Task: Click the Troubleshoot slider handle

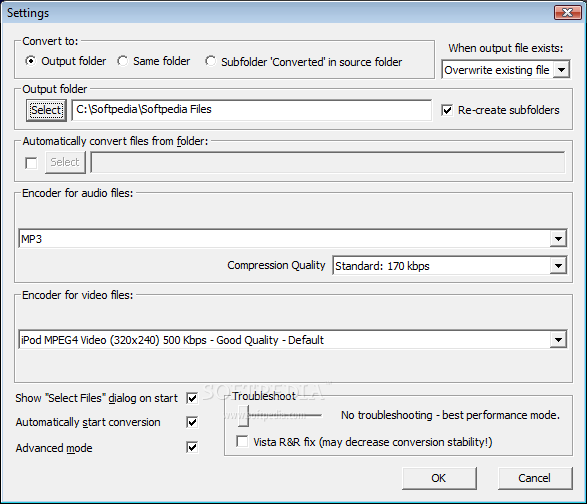Action: coord(243,416)
